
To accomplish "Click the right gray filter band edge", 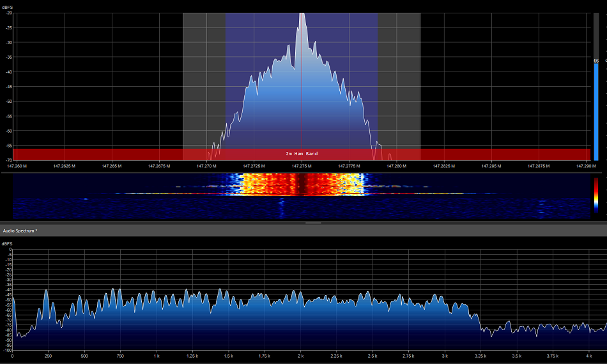I will (x=420, y=83).
